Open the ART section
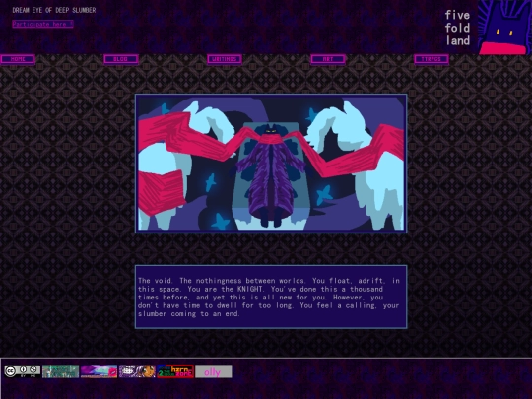The width and height of the screenshot is (532, 399). [328, 59]
